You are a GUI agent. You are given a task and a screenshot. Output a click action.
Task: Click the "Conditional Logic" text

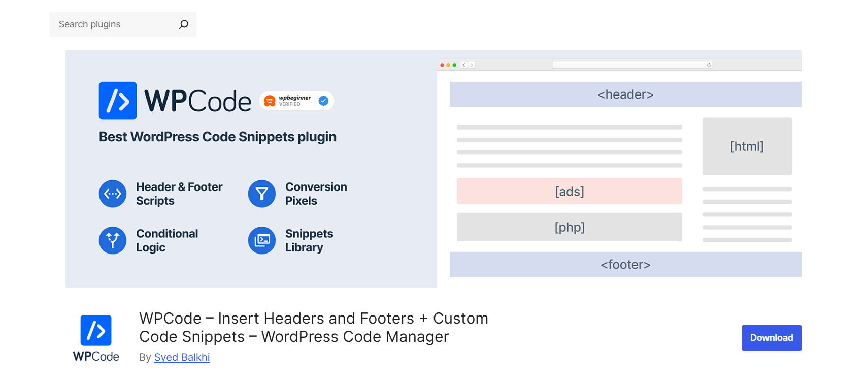pyautogui.click(x=167, y=240)
